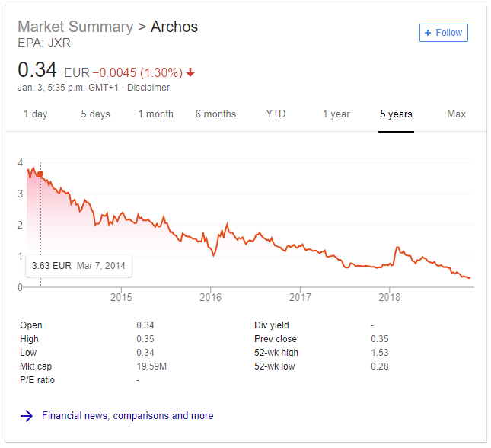The image size is (491, 448).
Task: Click the 2018 peak on the chart line
Action: click(x=397, y=247)
